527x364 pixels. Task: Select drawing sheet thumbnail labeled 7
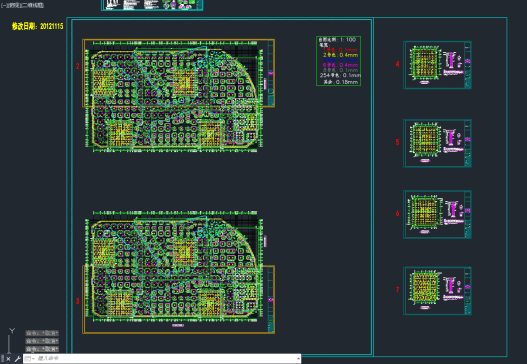point(437,291)
